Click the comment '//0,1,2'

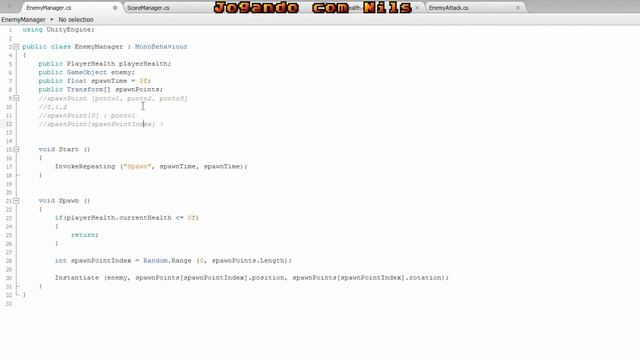click(x=53, y=107)
